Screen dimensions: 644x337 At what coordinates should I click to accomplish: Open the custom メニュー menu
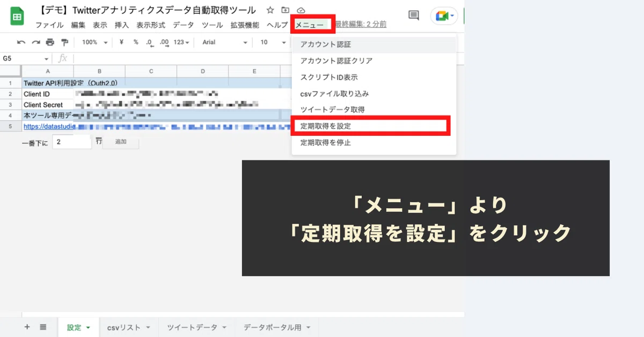(x=310, y=25)
